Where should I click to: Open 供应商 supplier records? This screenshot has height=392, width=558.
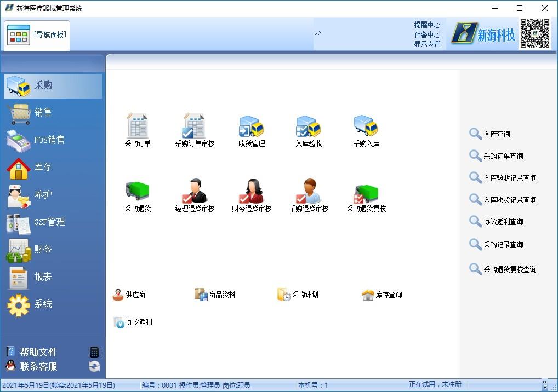click(x=129, y=295)
